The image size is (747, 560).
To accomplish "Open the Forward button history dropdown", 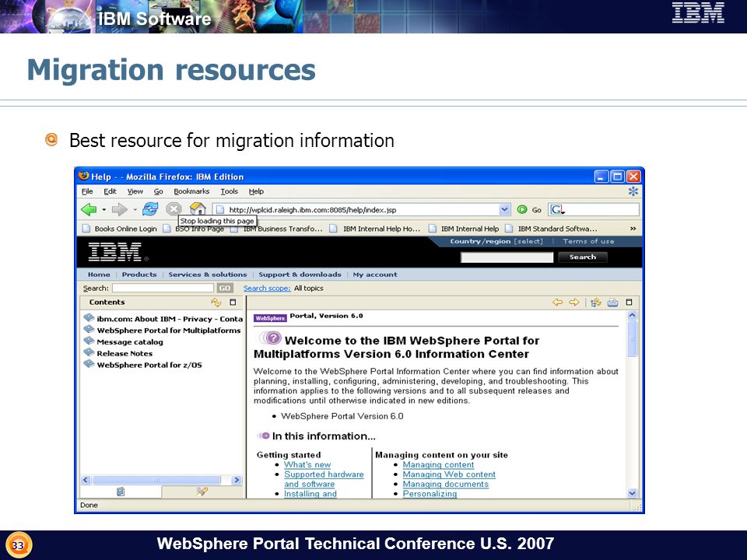I will pos(135,209).
